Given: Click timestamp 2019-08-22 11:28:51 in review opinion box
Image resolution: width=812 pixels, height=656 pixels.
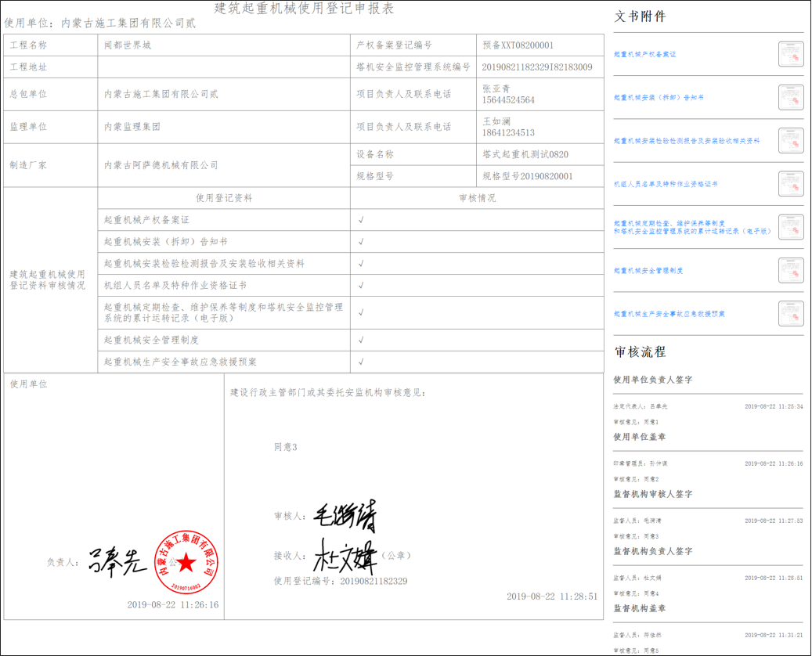Looking at the screenshot, I should click(x=552, y=597).
